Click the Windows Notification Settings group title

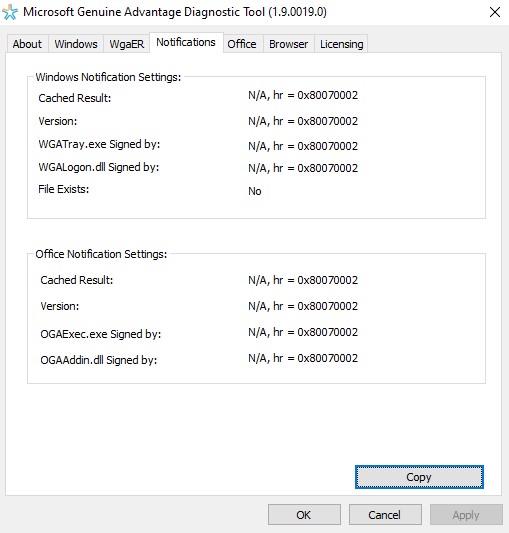tap(108, 77)
